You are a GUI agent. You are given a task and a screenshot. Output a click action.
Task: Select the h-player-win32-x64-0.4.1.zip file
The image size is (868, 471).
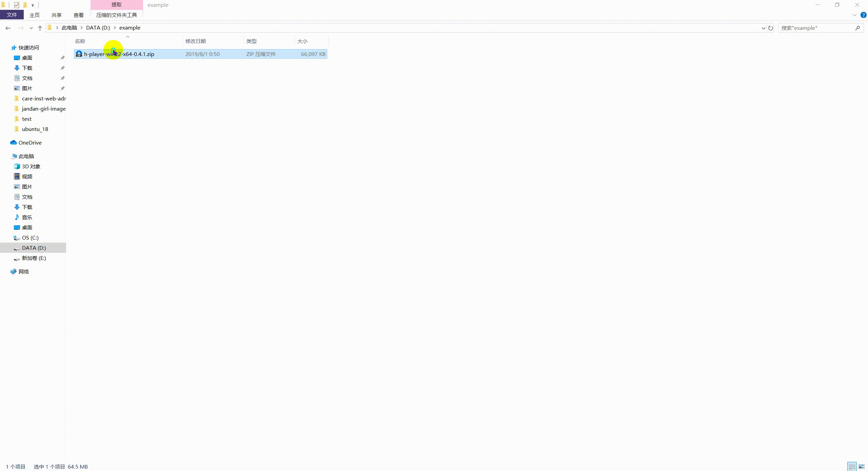pyautogui.click(x=119, y=54)
